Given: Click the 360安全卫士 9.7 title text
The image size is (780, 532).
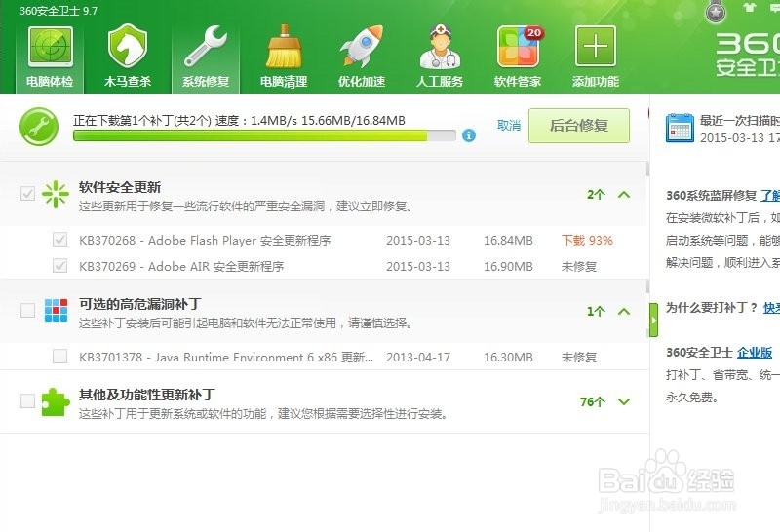Looking at the screenshot, I should [x=58, y=11].
